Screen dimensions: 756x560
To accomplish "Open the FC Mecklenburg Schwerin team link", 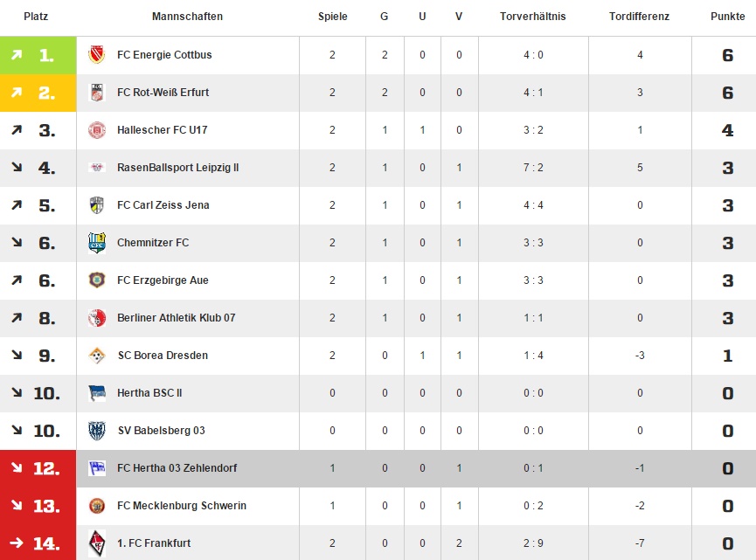I will 182,506.
